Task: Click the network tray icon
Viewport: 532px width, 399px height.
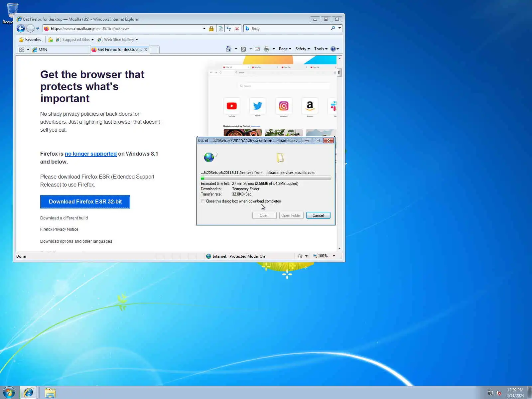Action: pyautogui.click(x=490, y=393)
